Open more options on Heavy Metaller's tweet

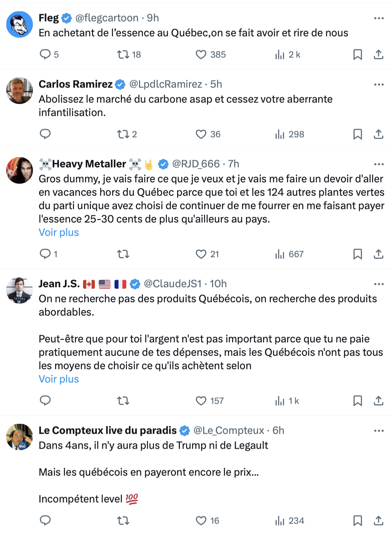point(379,164)
